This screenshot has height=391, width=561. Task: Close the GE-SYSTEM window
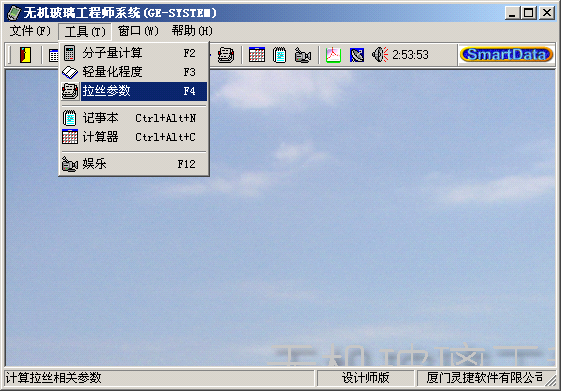tap(547, 13)
